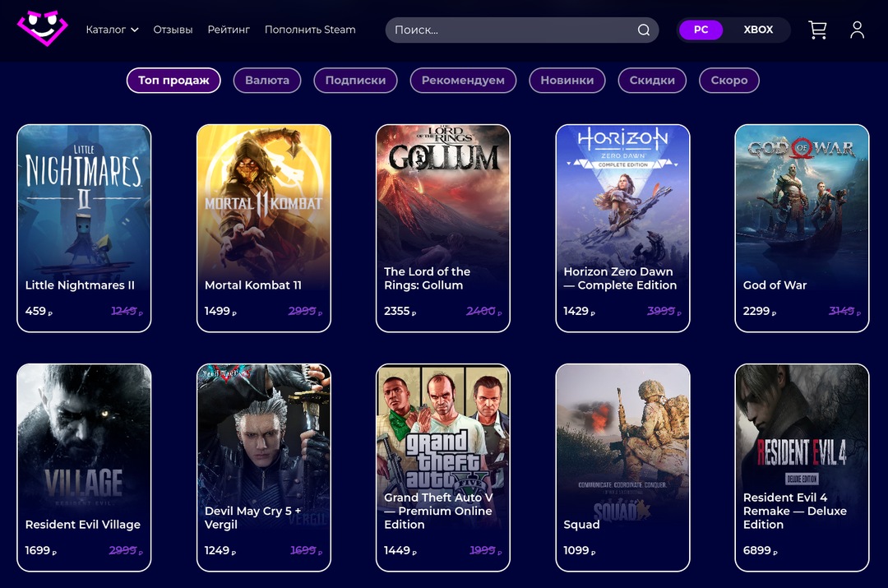Click the 1449 ₽ price
This screenshot has width=888, height=588.
[400, 551]
